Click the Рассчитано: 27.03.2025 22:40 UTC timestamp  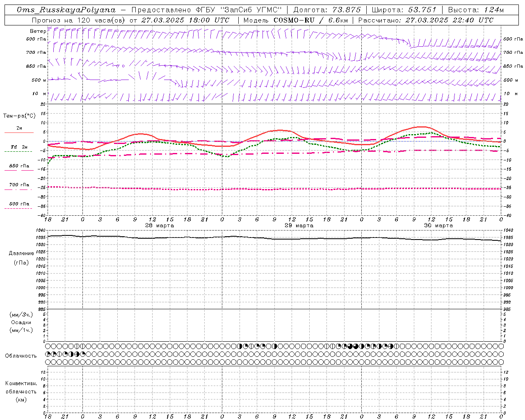coord(426,20)
